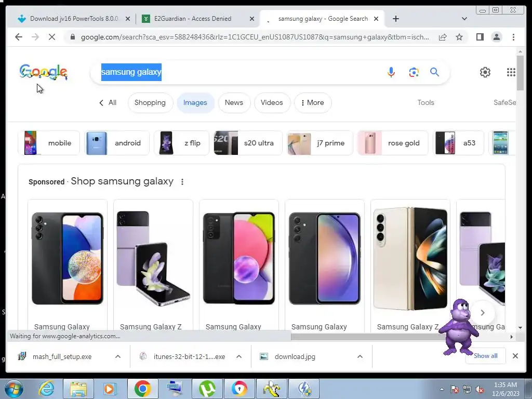Click the on-screen keyboard taskbar icon

point(175,389)
